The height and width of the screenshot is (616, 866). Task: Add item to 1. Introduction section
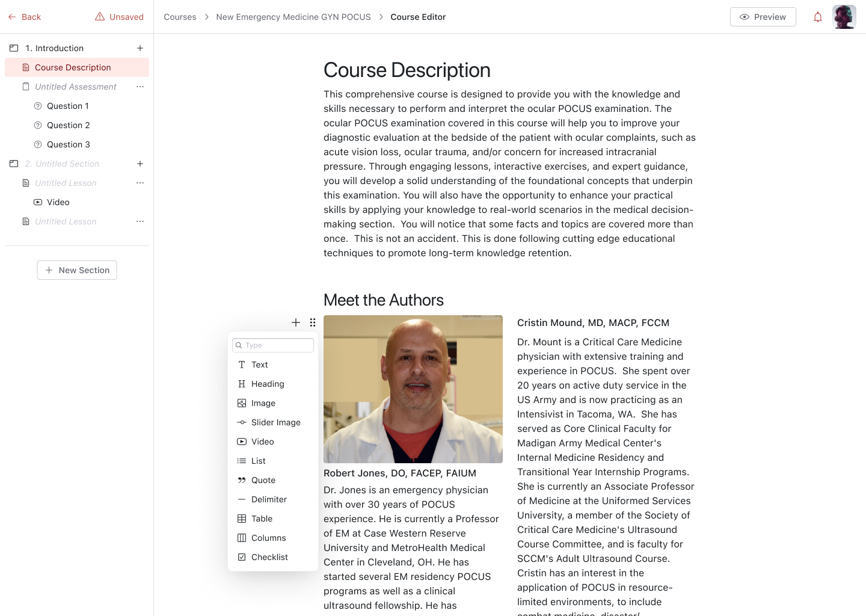tap(140, 48)
